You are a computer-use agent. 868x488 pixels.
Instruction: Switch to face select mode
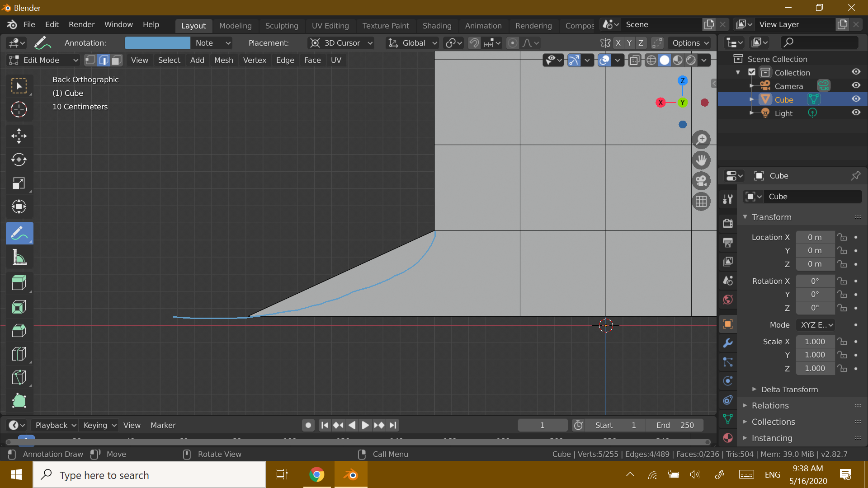tap(117, 60)
